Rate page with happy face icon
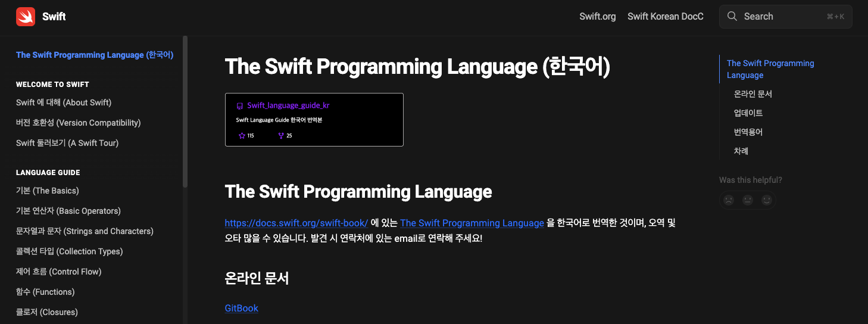868x324 pixels. [x=767, y=200]
